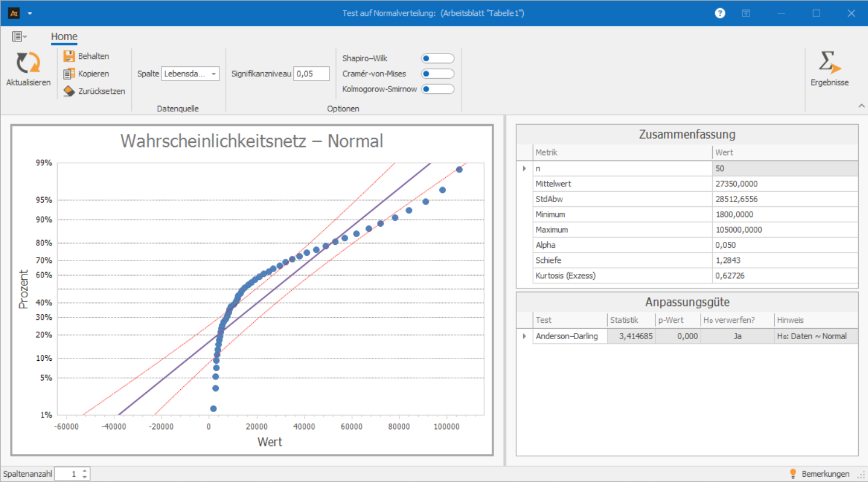Toggle the Cramér-von-Mises test switch
The height and width of the screenshot is (482, 868).
click(x=437, y=73)
